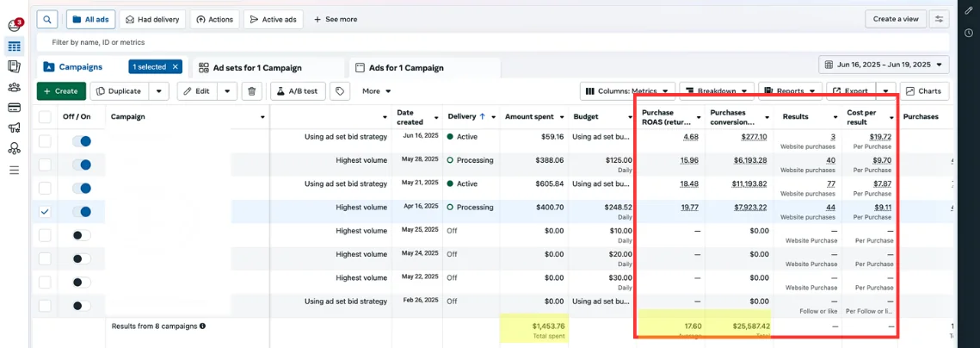
Task: Open the connected accounts sidebar icon
Action: (15, 148)
